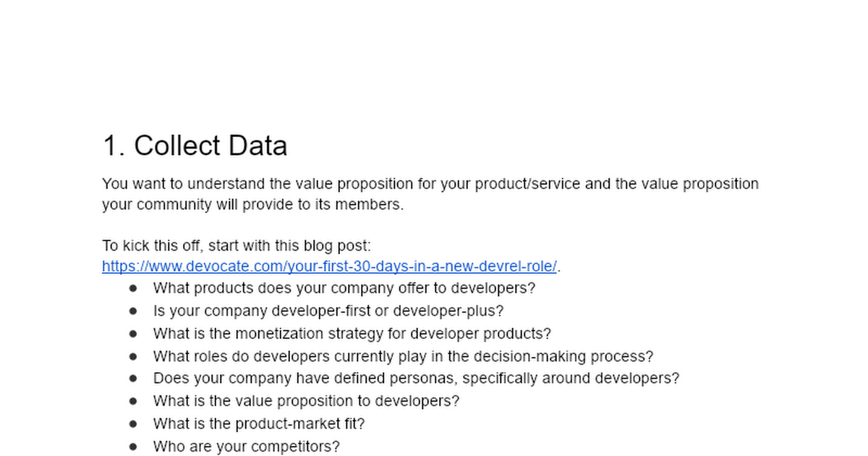
Task: Click the bullet dot beside the defined personas question
Action: coord(133,378)
